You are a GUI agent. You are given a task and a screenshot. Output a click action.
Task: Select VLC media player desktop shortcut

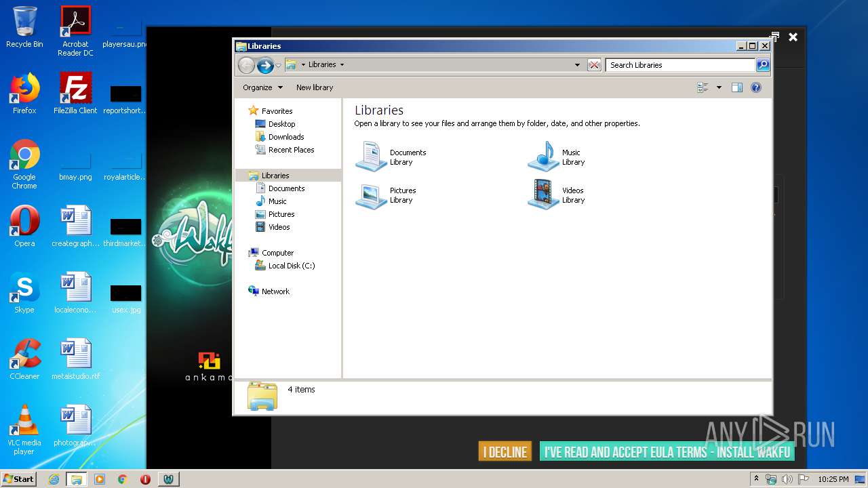[x=24, y=430]
